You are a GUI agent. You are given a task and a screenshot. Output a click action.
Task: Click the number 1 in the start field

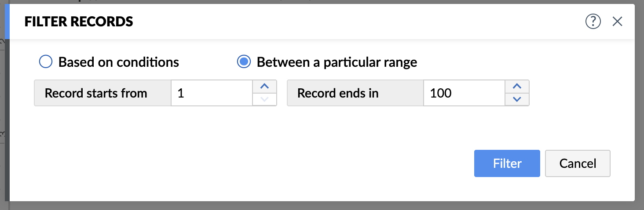coord(180,93)
